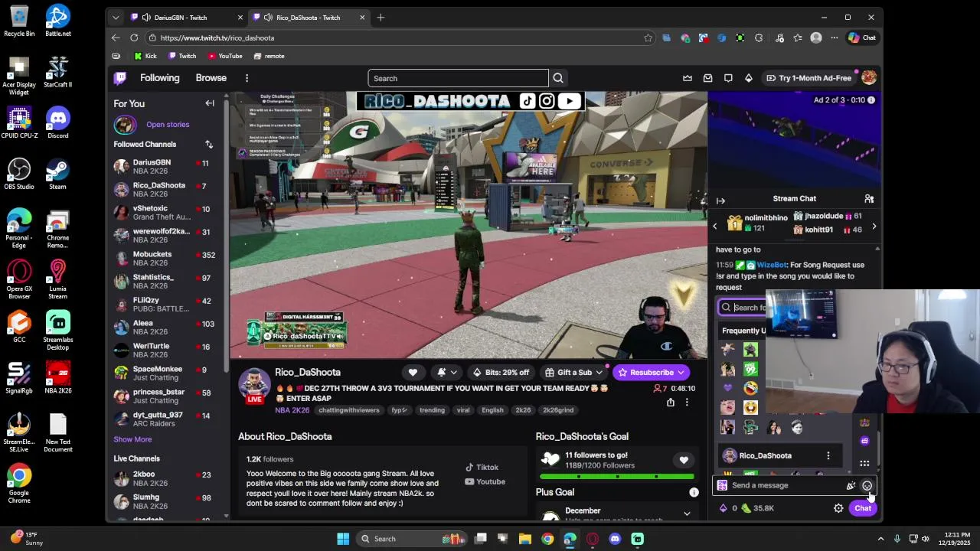The width and height of the screenshot is (980, 551).
Task: Toggle the follow heart button
Action: [413, 372]
